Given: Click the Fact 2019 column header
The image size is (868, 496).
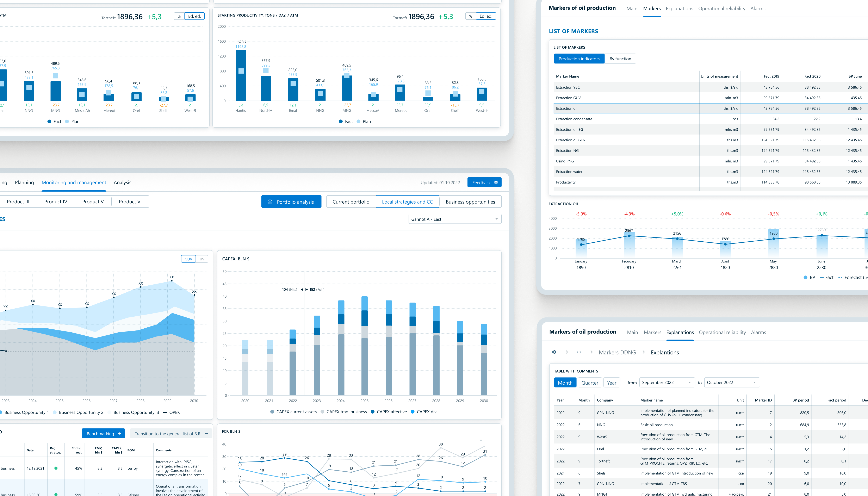Looking at the screenshot, I should [771, 76].
